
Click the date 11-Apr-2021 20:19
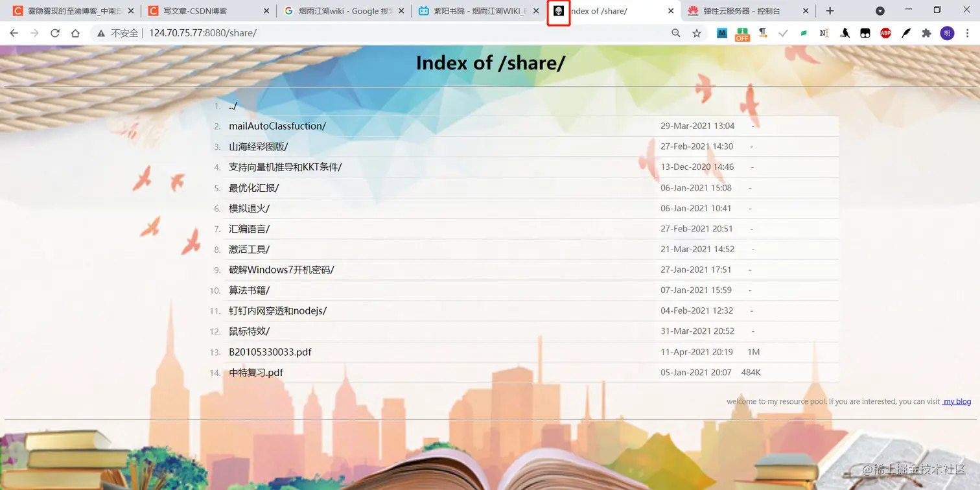[x=697, y=352]
